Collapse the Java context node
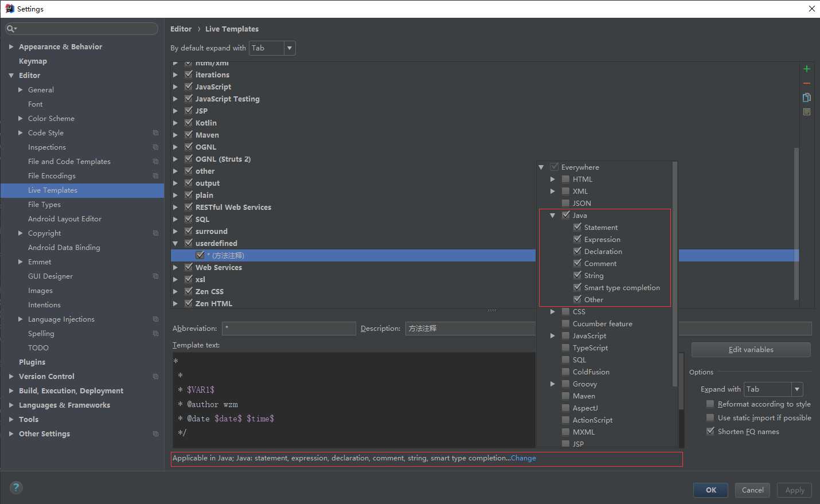Screen dimensions: 820x504 (x=553, y=216)
